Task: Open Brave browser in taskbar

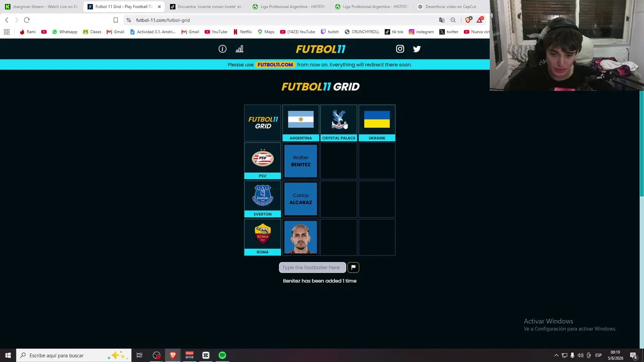Action: [173, 355]
